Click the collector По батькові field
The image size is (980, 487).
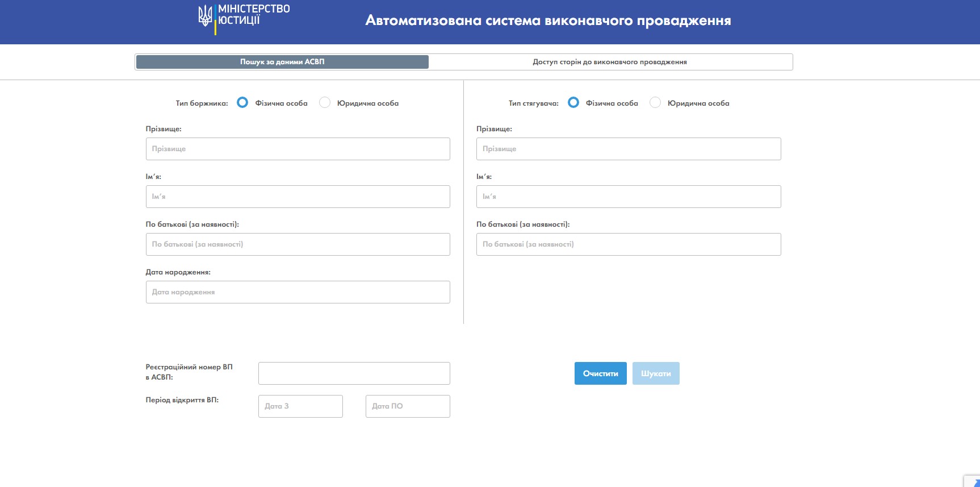coord(629,244)
